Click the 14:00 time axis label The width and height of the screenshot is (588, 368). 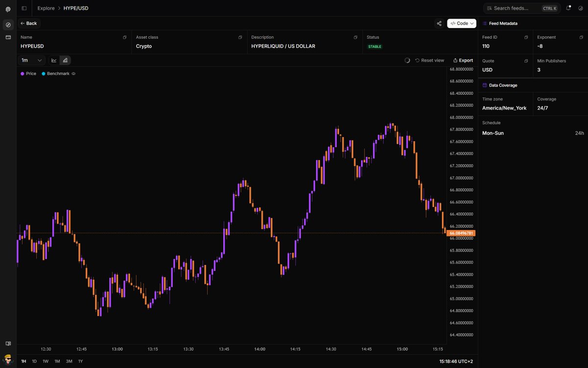(x=260, y=349)
